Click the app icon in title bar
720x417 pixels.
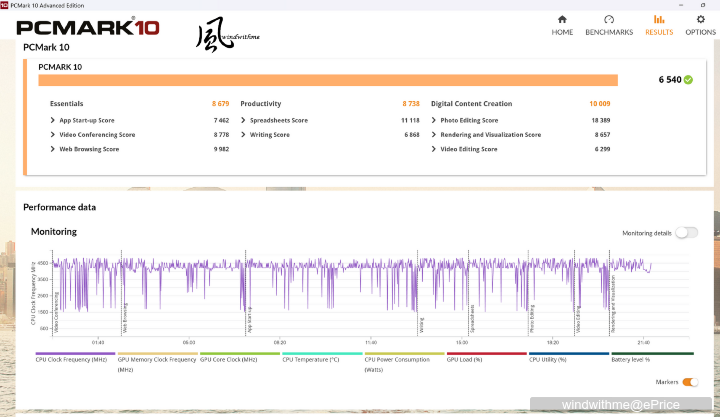(5, 5)
